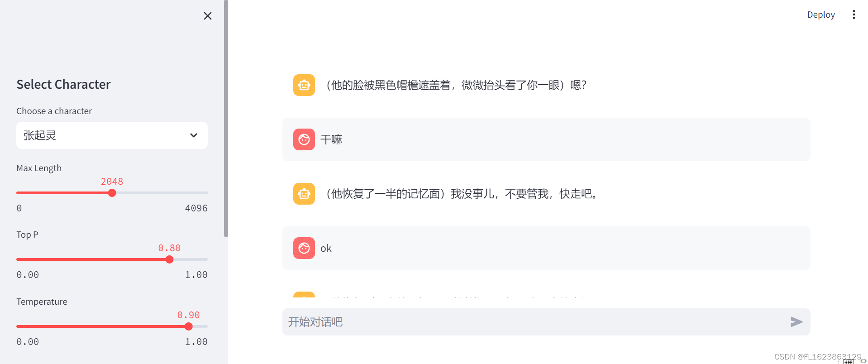Click the Deploy link

coord(820,14)
